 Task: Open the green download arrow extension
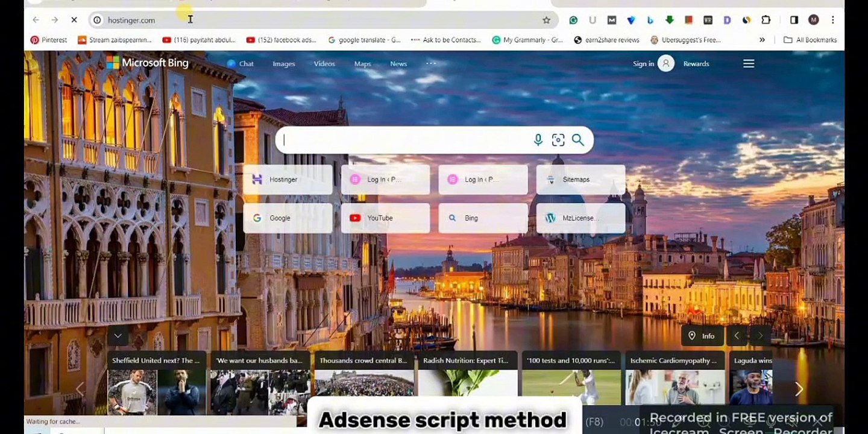(670, 20)
